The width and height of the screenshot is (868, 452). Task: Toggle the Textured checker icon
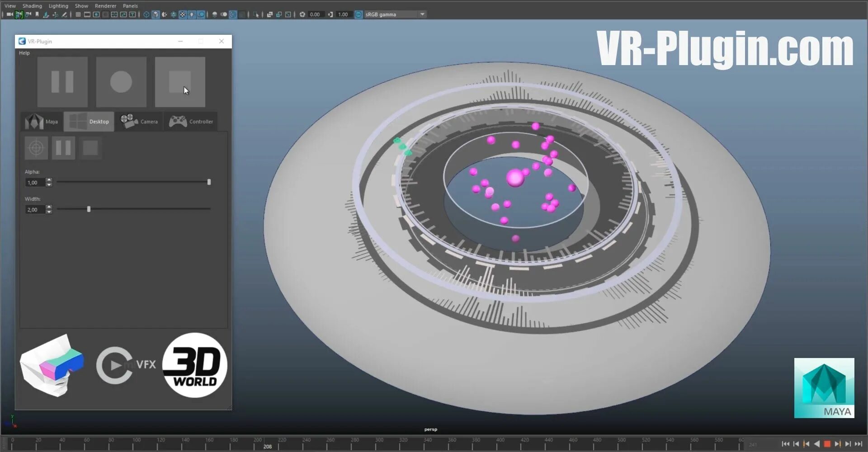click(x=183, y=14)
